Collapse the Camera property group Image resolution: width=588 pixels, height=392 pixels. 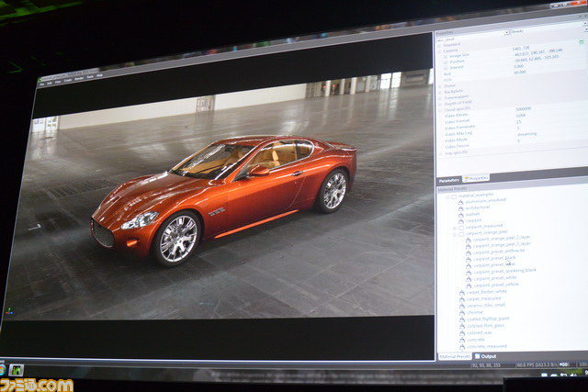[439, 51]
